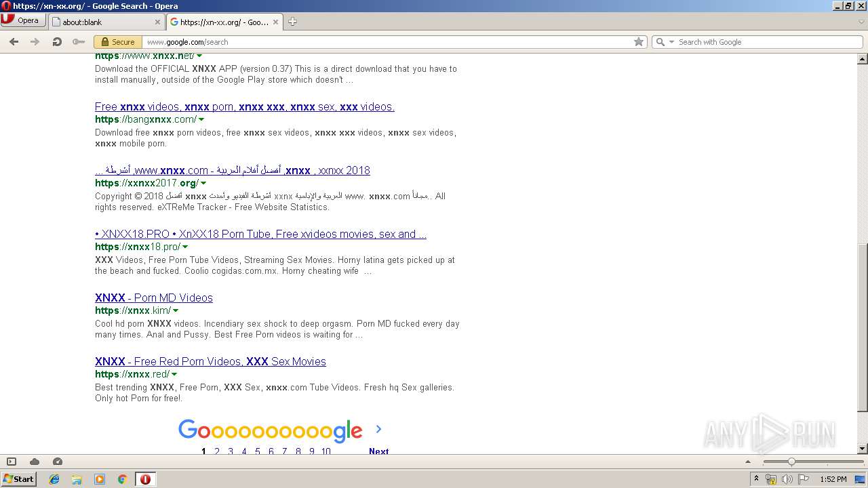Toggle the Opera panels button in status bar
Image resolution: width=868 pixels, height=488 pixels.
12,462
